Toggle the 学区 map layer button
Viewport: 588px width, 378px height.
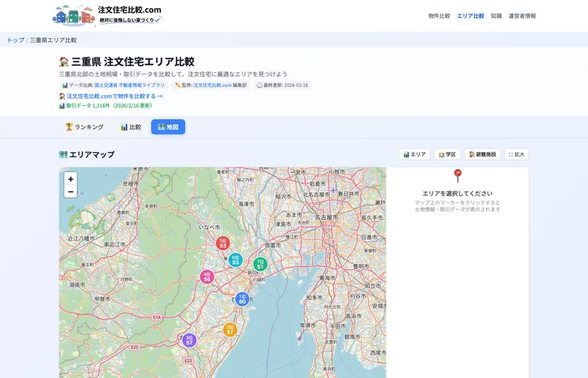tap(447, 154)
